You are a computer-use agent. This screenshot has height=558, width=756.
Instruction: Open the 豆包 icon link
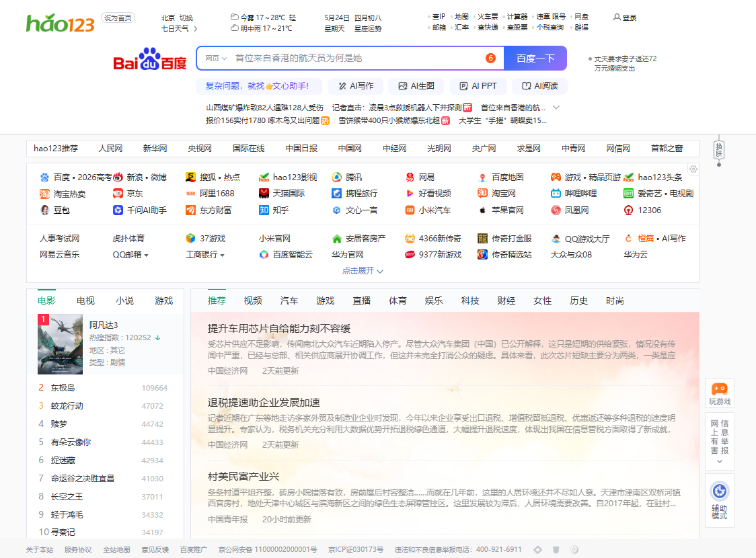tap(44, 210)
